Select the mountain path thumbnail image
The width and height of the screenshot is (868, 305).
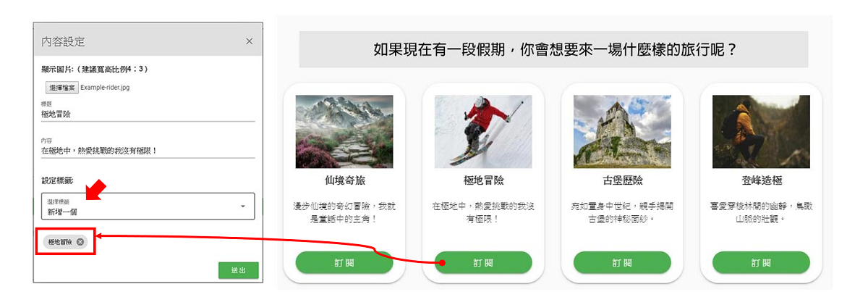[344, 132]
